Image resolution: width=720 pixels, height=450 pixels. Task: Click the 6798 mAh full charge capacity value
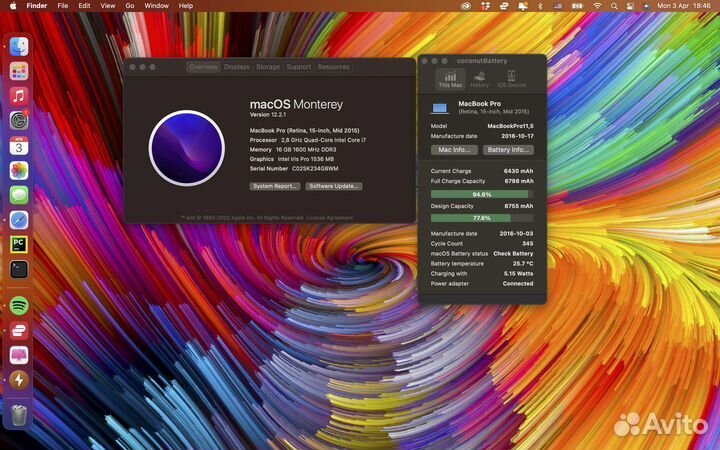519,181
